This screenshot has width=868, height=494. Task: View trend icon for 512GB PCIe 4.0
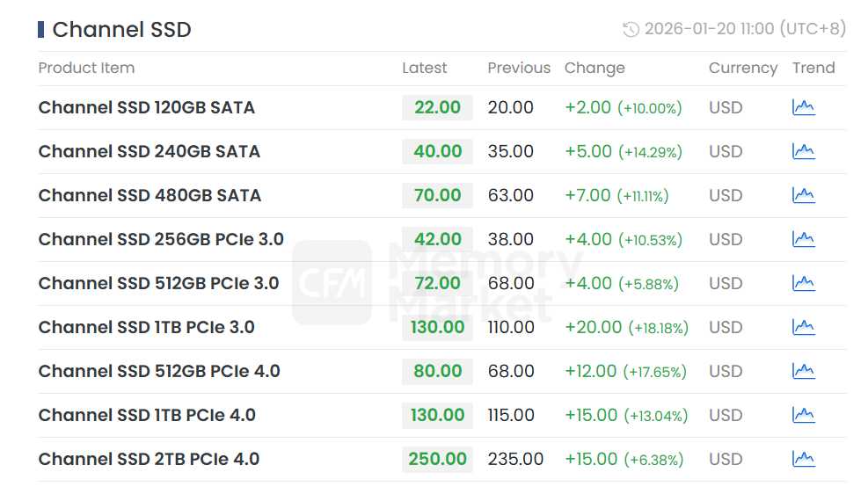[x=803, y=371]
